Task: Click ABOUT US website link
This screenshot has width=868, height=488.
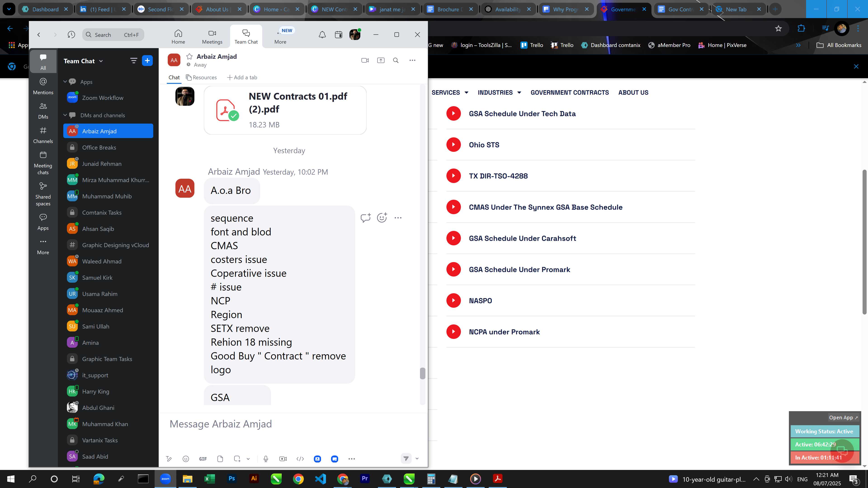Action: click(633, 92)
